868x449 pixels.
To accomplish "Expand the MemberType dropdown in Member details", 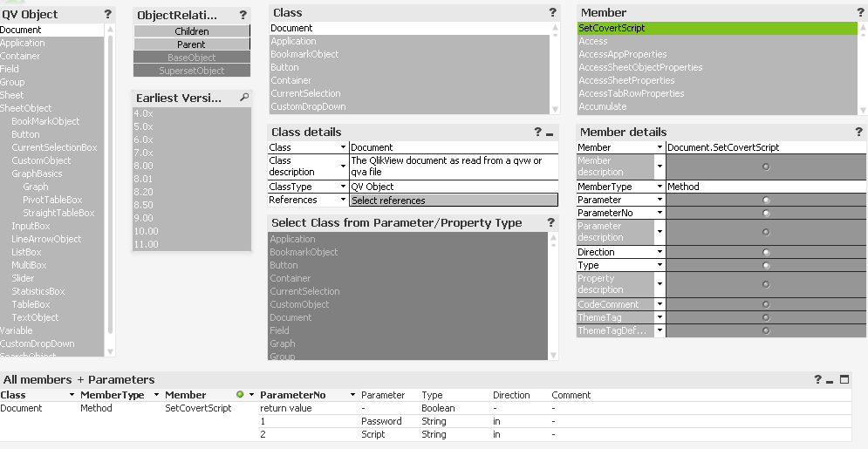I will pyautogui.click(x=660, y=187).
